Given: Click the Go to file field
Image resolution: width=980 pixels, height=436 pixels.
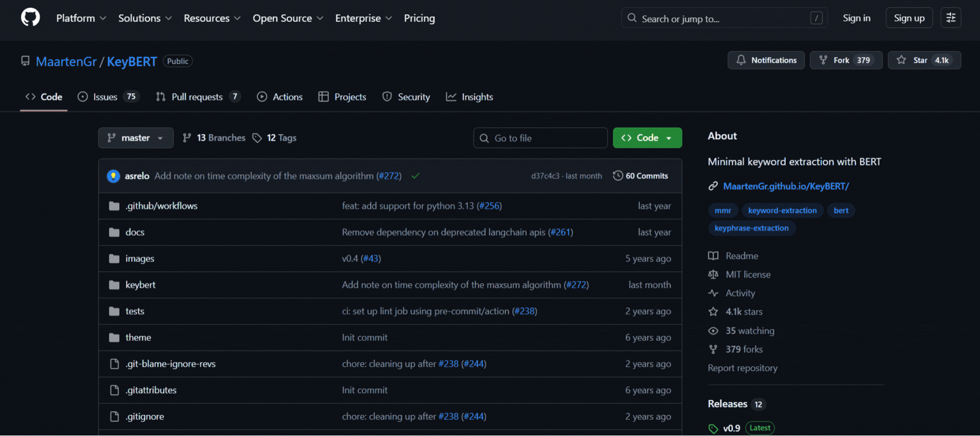Looking at the screenshot, I should coord(541,138).
